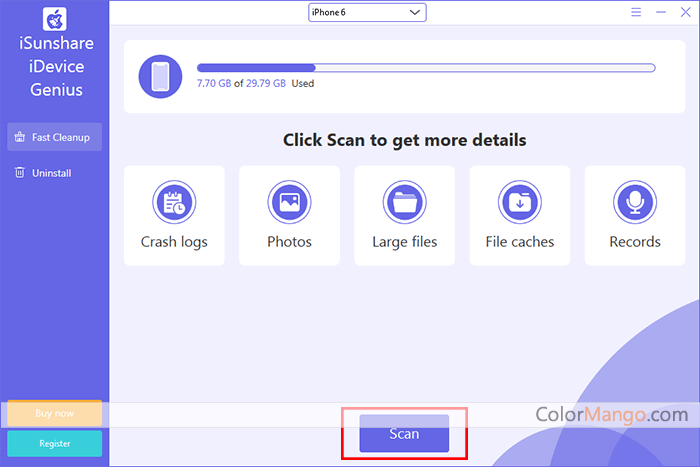Select the Photos icon

tap(289, 202)
